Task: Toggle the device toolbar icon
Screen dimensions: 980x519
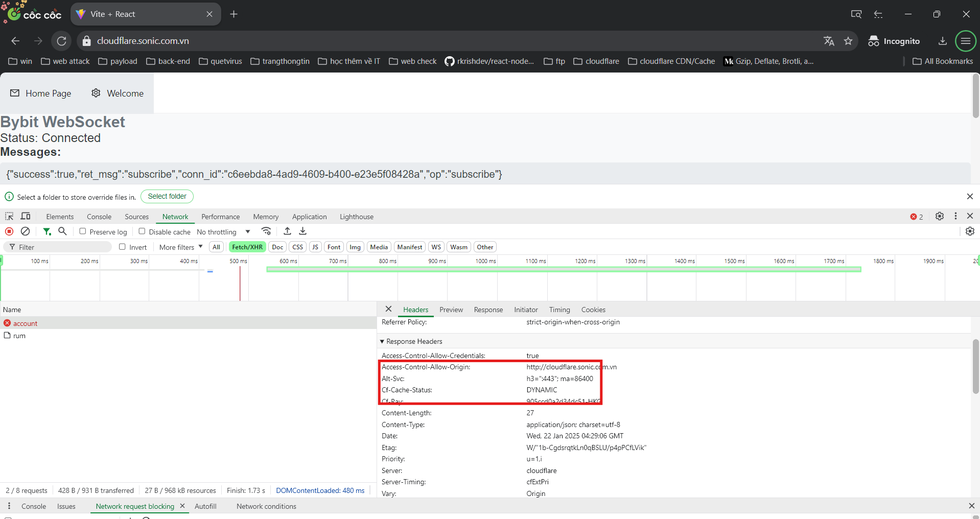Action: point(26,216)
